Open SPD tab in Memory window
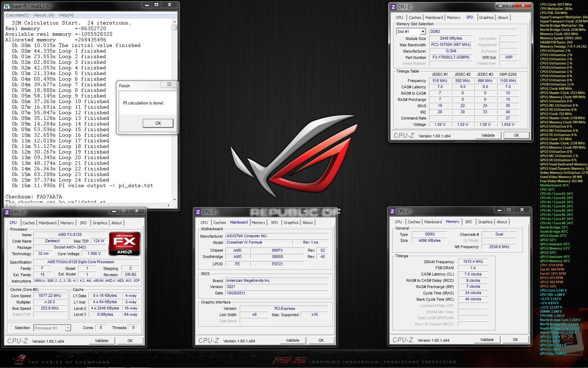 coord(469,222)
